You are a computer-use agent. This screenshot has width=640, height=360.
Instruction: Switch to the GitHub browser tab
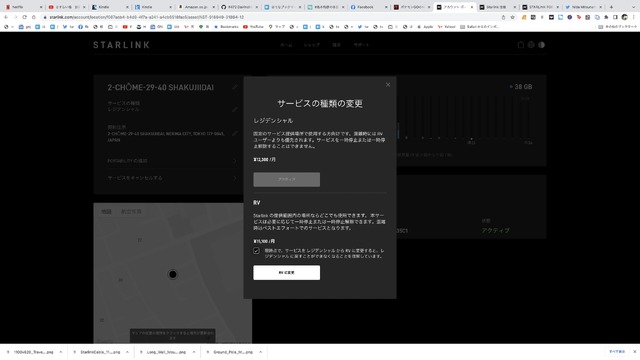point(239,7)
